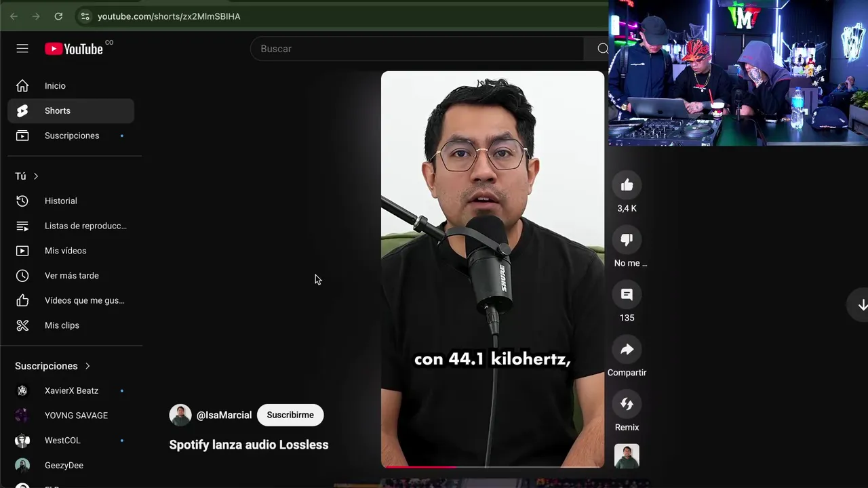This screenshot has width=868, height=488.
Task: Open the hamburger guide menu
Action: click(22, 49)
